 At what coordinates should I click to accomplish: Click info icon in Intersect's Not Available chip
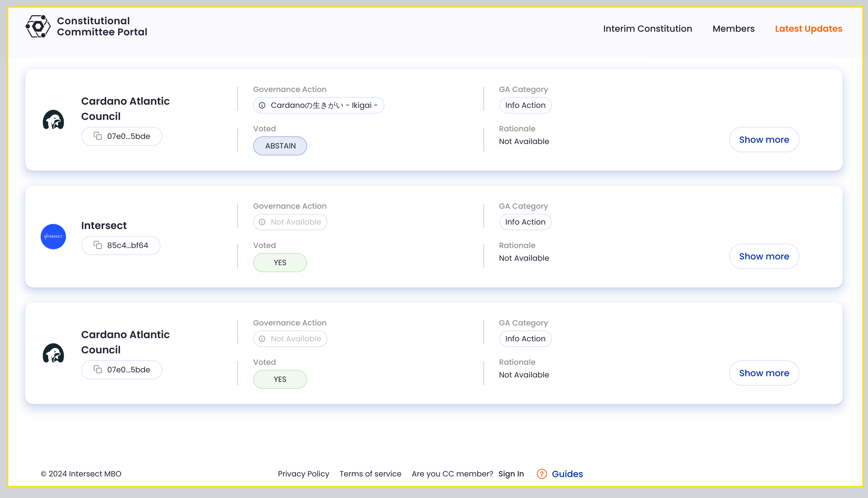point(262,222)
